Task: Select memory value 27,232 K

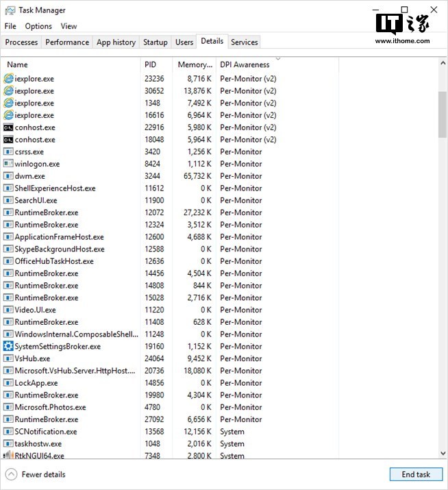Action: 197,212
